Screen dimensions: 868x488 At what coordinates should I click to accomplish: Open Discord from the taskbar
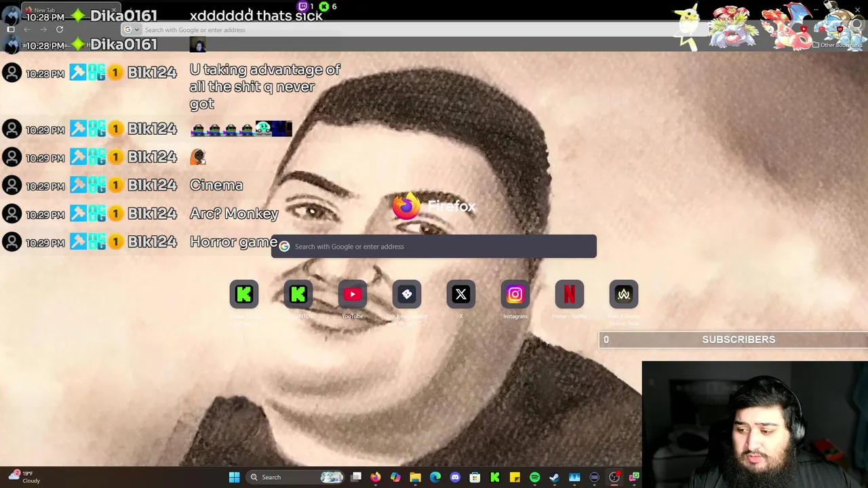455,477
